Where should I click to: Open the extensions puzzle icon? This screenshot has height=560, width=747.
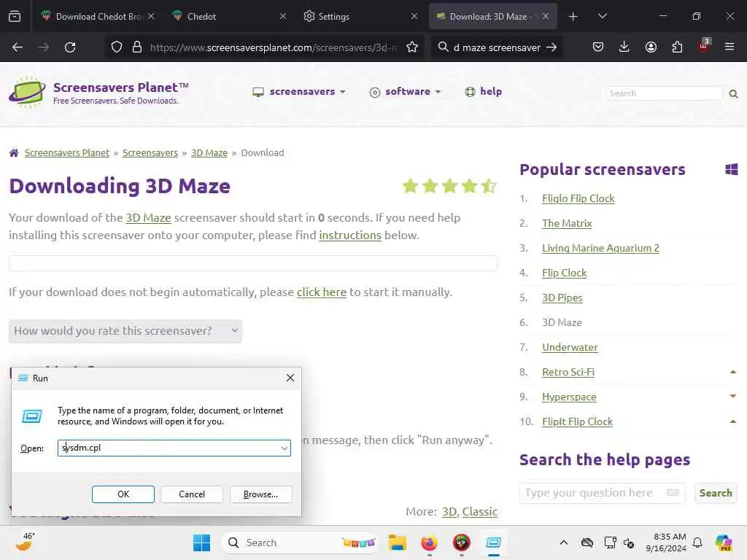[x=677, y=47]
